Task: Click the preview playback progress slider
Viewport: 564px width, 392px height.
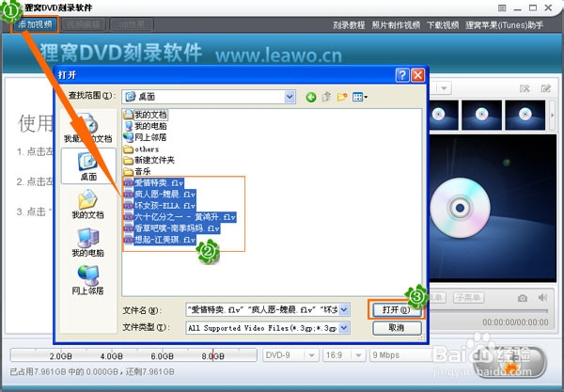Action: click(489, 311)
